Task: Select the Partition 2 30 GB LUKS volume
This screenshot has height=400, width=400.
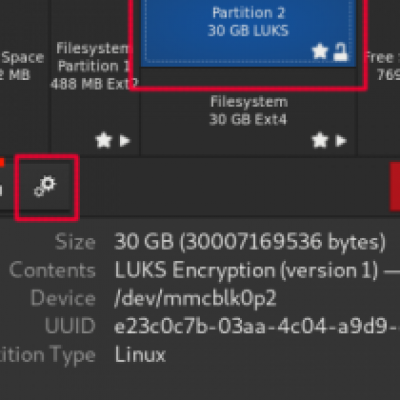Action: 248,33
